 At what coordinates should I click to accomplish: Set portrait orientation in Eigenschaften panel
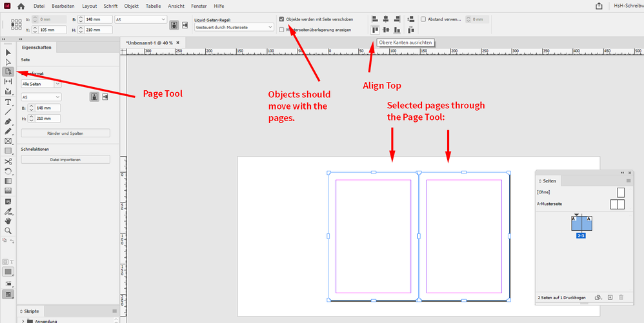point(94,97)
